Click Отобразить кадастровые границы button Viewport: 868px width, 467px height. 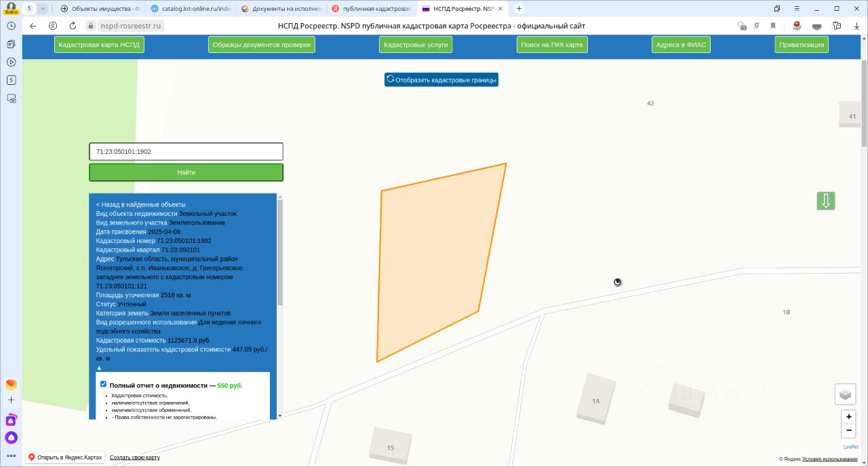[x=441, y=79]
